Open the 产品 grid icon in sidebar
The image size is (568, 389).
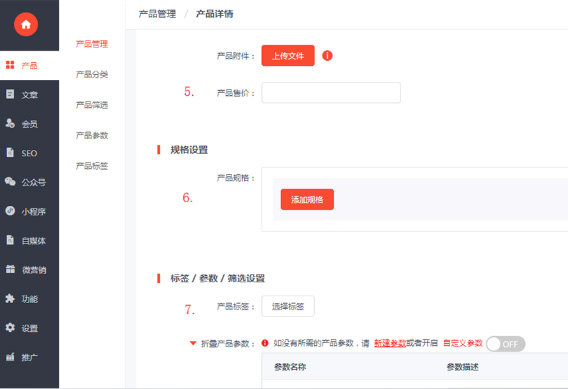tap(10, 65)
